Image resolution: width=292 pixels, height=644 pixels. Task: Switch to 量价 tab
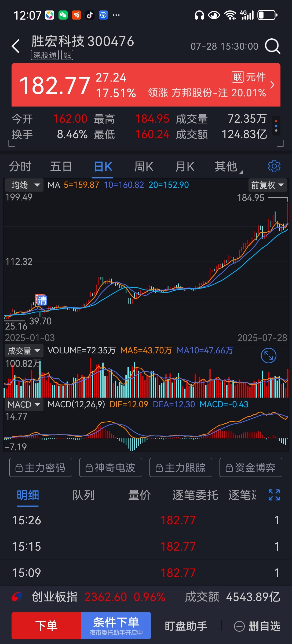[x=140, y=495]
